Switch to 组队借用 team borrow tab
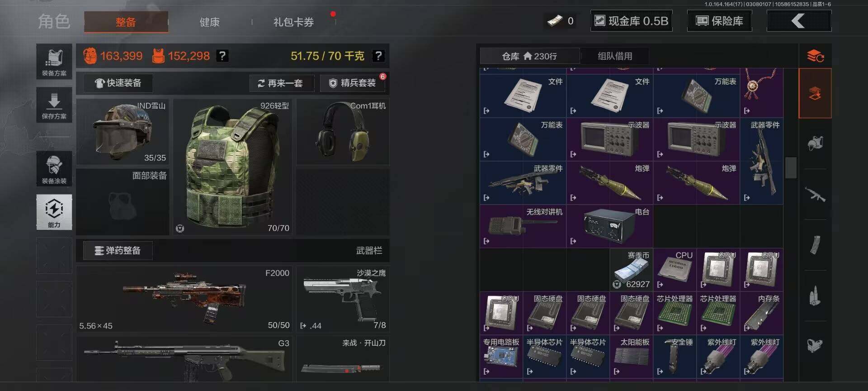The height and width of the screenshot is (391, 868). pyautogui.click(x=615, y=56)
